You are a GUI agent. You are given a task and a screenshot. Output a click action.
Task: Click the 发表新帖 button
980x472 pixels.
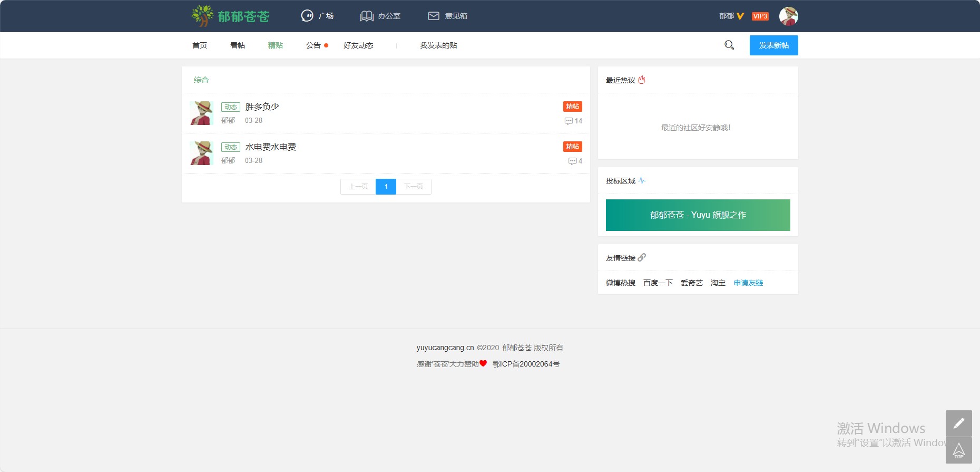(773, 45)
